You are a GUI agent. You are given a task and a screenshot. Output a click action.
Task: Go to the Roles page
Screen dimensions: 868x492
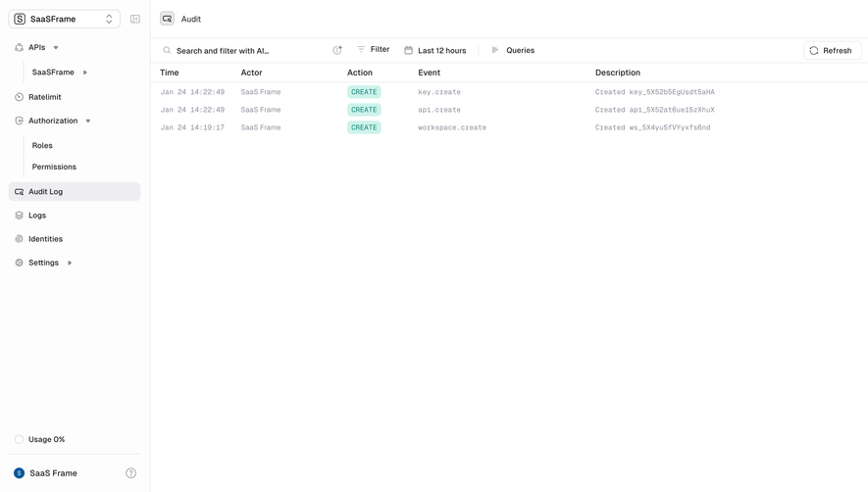pos(42,146)
